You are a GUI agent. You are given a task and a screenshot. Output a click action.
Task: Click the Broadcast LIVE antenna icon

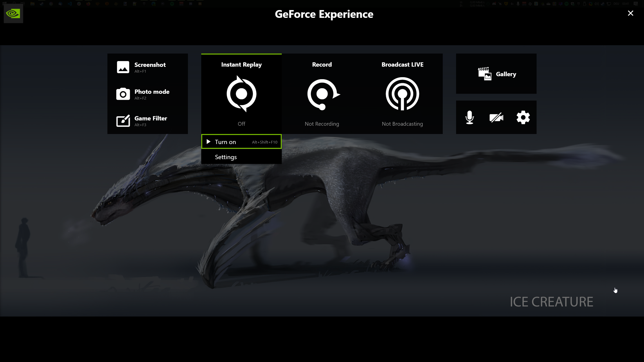click(403, 94)
